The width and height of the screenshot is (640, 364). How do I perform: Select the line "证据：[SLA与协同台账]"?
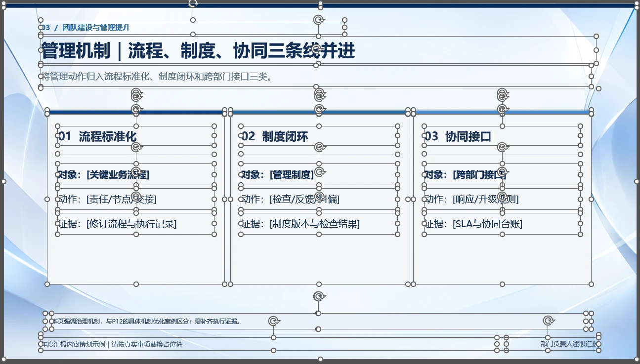coord(473,224)
